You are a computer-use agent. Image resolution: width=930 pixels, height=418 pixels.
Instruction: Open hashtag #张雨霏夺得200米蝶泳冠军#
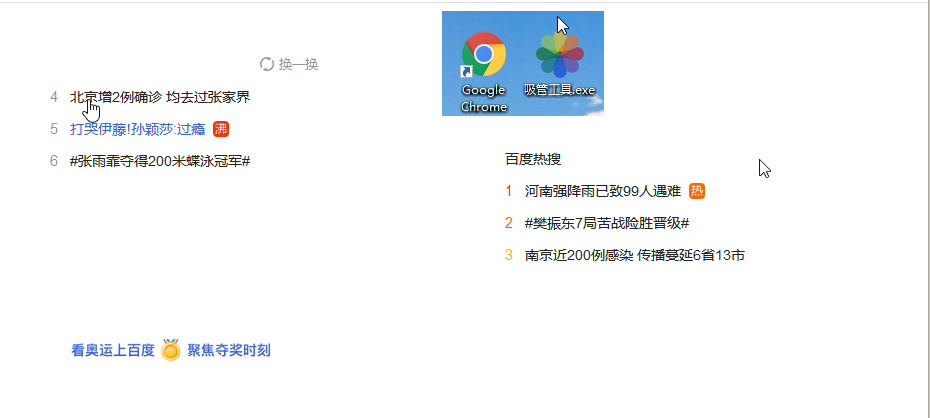pyautogui.click(x=160, y=161)
